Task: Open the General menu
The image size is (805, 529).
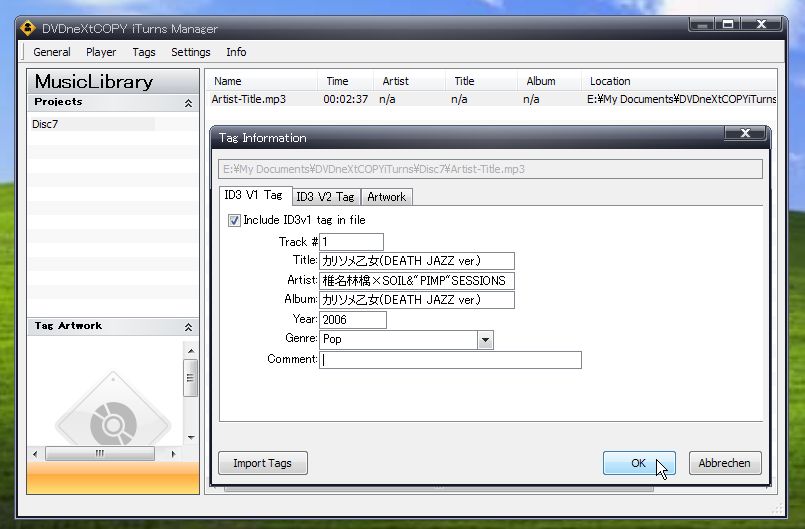Action: pos(52,52)
